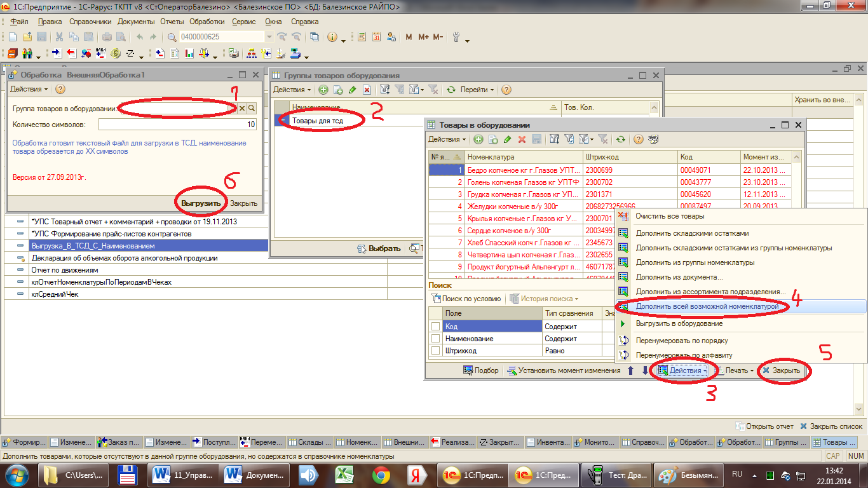Click the red arrow sales document icon
Screen dimensions: 868x488
point(71,53)
